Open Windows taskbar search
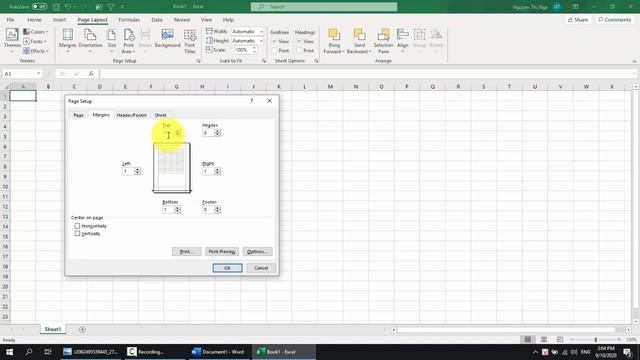The height and width of the screenshot is (360, 640). (29, 352)
